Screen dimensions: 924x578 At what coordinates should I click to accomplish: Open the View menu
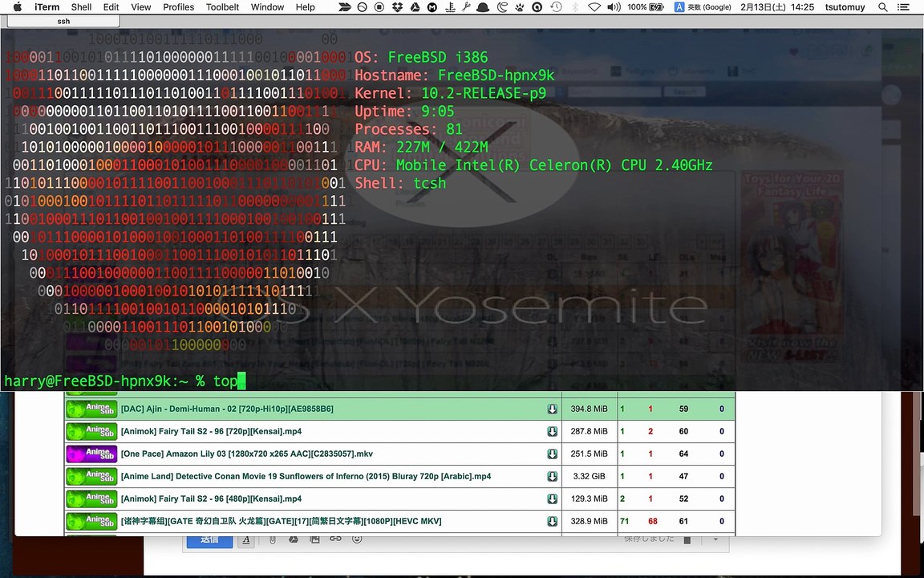[x=141, y=7]
